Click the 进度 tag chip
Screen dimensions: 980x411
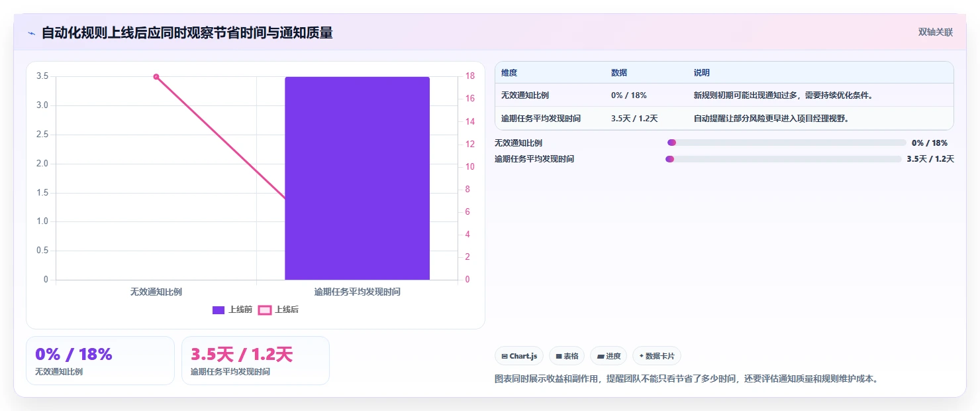(609, 356)
